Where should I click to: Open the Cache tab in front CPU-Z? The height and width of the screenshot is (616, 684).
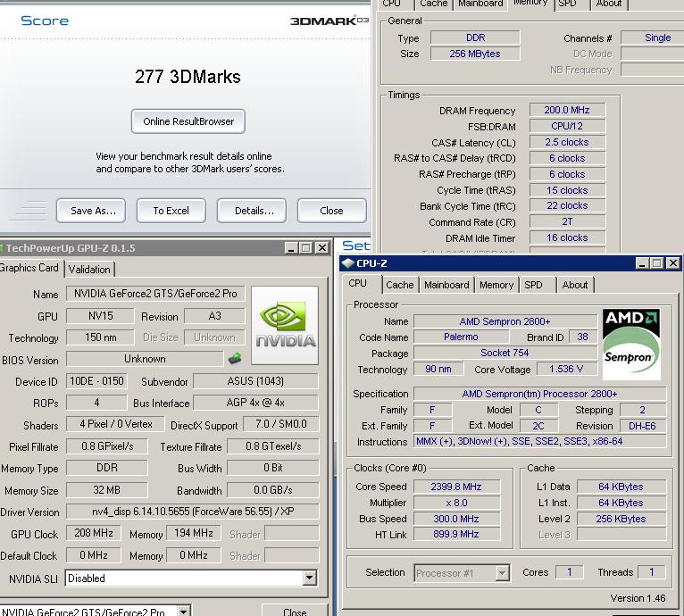click(399, 285)
